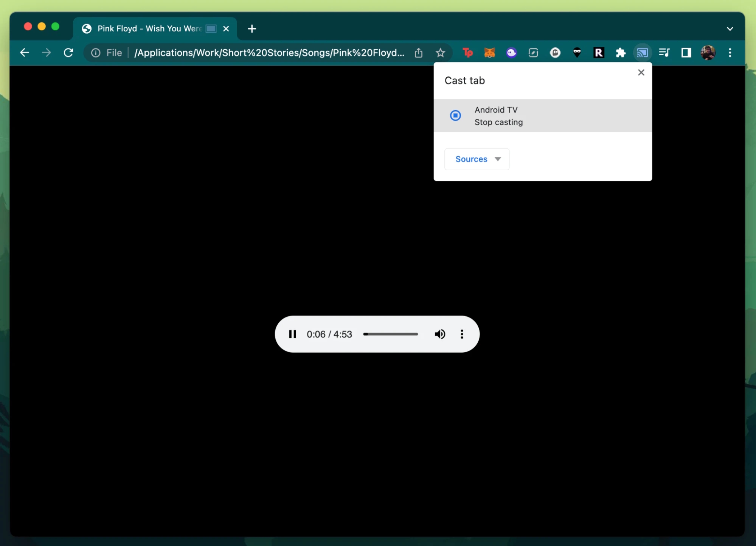
Task: Open Chrome's three-dot browser menu
Action: click(x=730, y=53)
